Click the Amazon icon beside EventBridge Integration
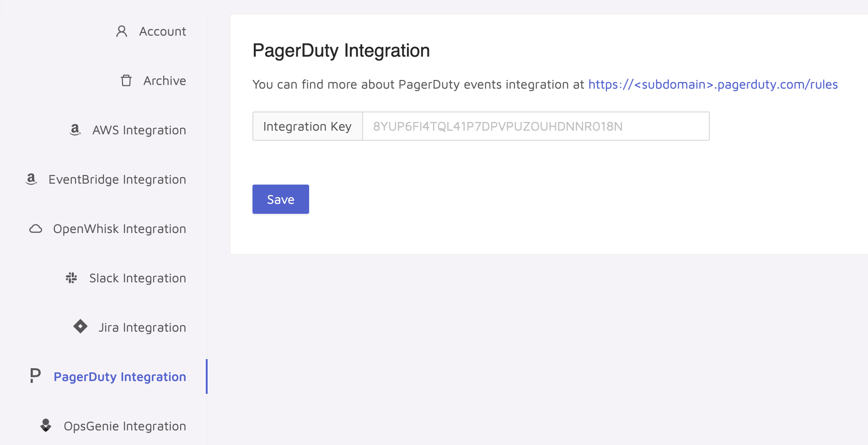The image size is (868, 445). (31, 179)
